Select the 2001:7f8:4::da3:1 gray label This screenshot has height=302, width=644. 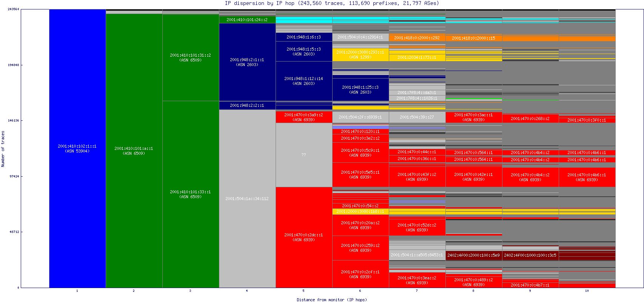pos(417,92)
